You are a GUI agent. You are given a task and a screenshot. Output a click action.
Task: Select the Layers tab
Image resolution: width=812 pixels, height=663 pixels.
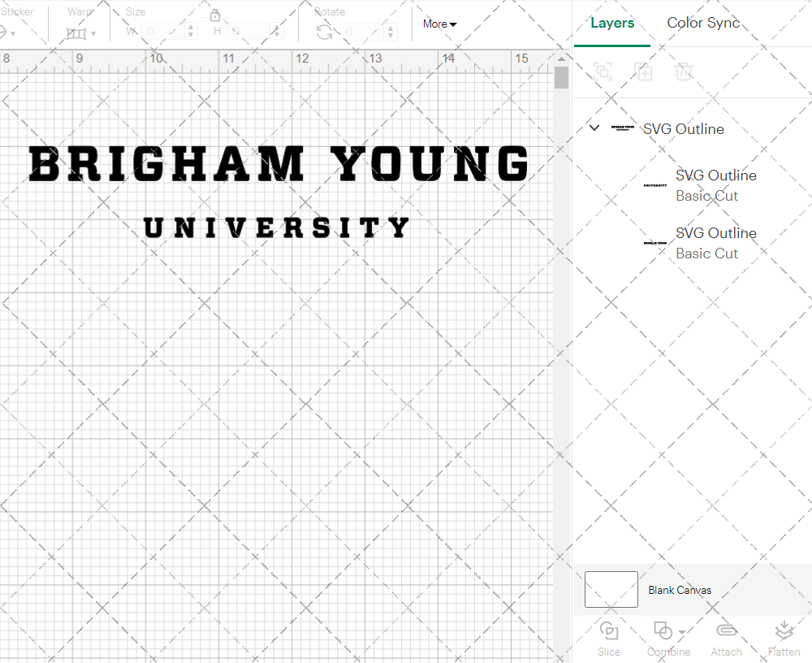click(612, 23)
